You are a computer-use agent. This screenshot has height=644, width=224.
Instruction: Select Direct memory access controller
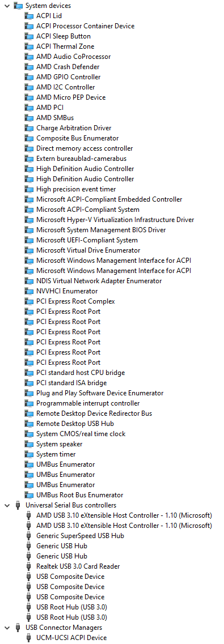[x=84, y=148]
